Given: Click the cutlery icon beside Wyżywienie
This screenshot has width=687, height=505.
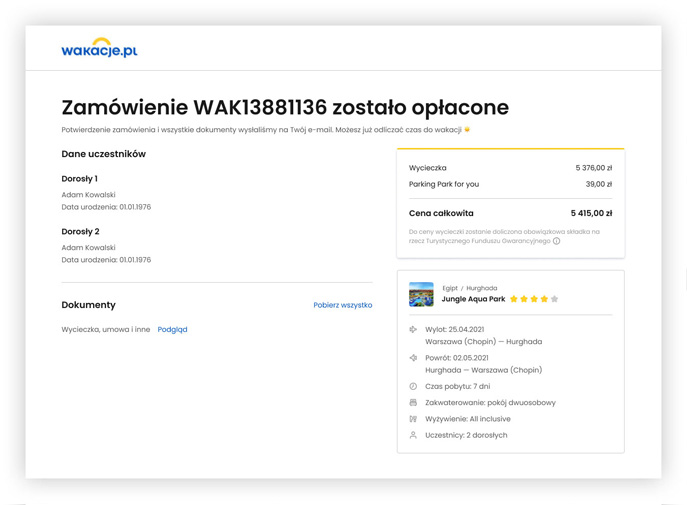Looking at the screenshot, I should pyautogui.click(x=413, y=419).
